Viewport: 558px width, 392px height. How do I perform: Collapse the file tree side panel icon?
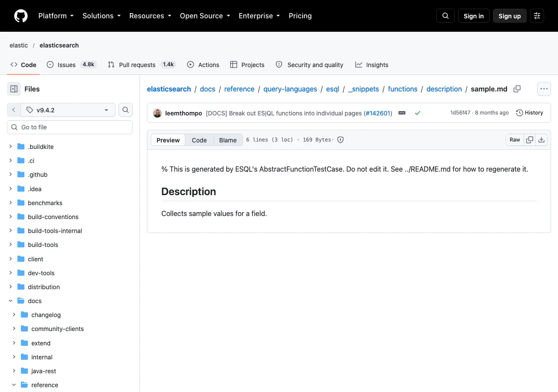(14, 89)
